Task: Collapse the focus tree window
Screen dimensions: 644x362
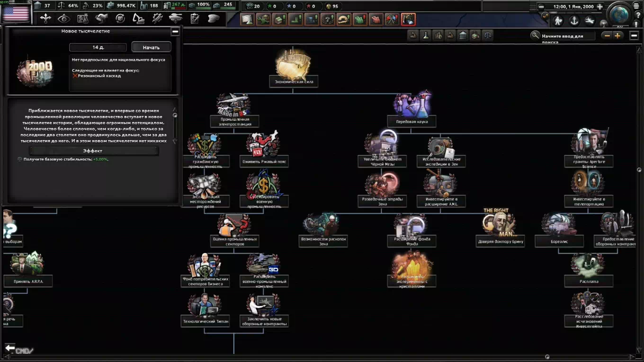Action: pyautogui.click(x=634, y=35)
